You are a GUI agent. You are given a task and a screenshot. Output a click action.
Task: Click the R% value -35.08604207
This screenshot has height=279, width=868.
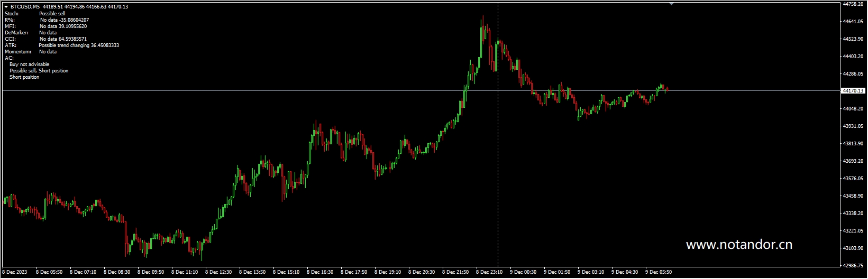pyautogui.click(x=75, y=20)
